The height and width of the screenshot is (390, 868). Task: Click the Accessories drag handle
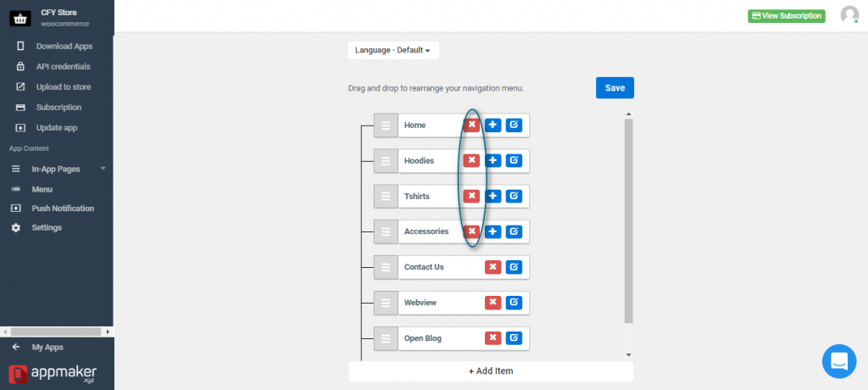(386, 231)
